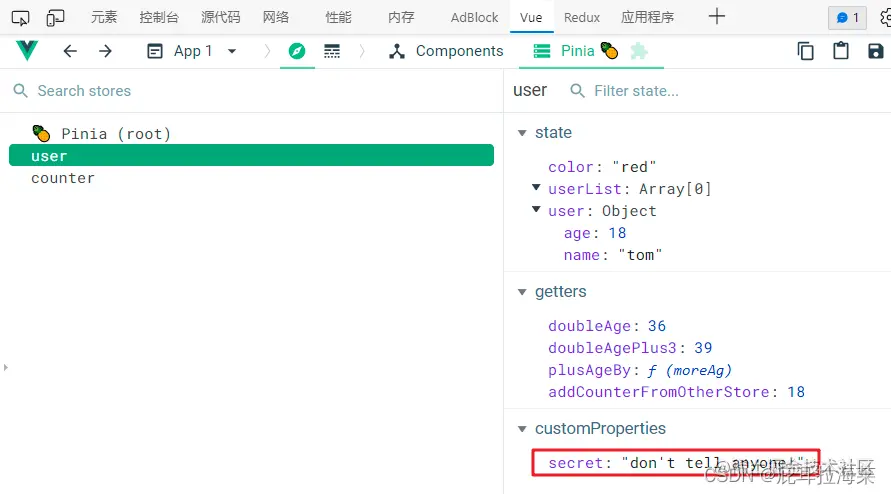891x494 pixels.
Task: Go back with the left arrow
Action: (x=70, y=51)
